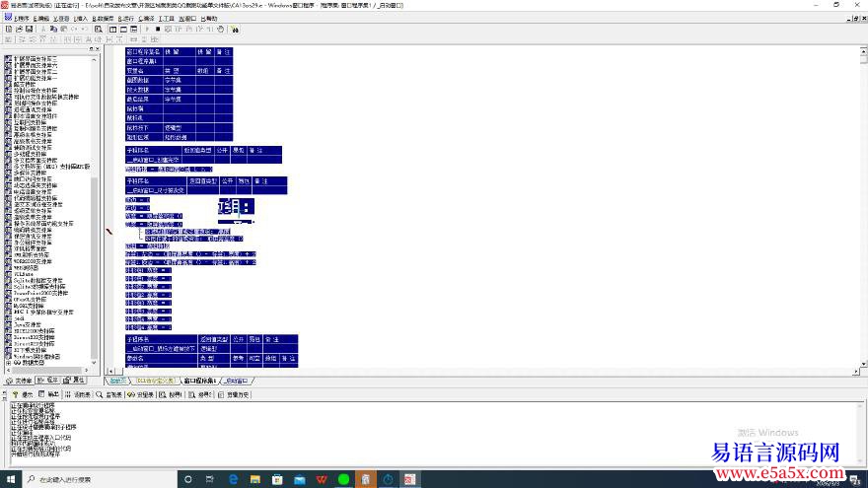Switch to the 提示 output tab

(x=24, y=393)
